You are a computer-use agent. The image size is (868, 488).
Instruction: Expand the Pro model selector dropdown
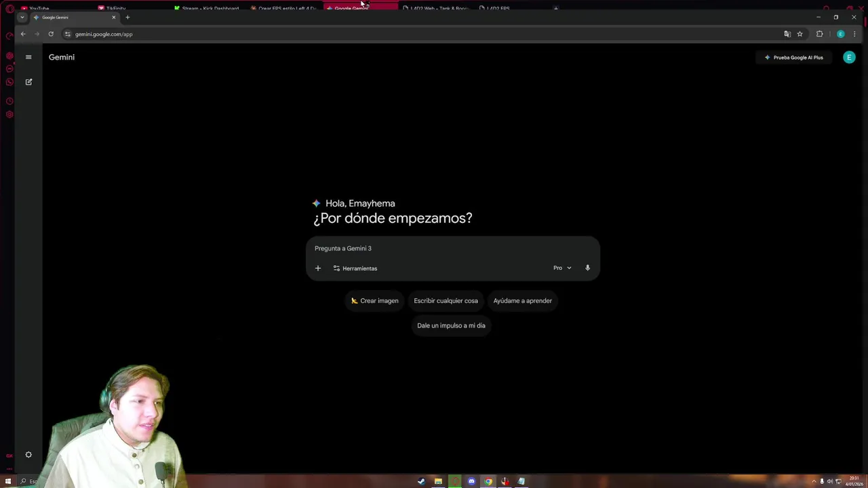(x=562, y=268)
